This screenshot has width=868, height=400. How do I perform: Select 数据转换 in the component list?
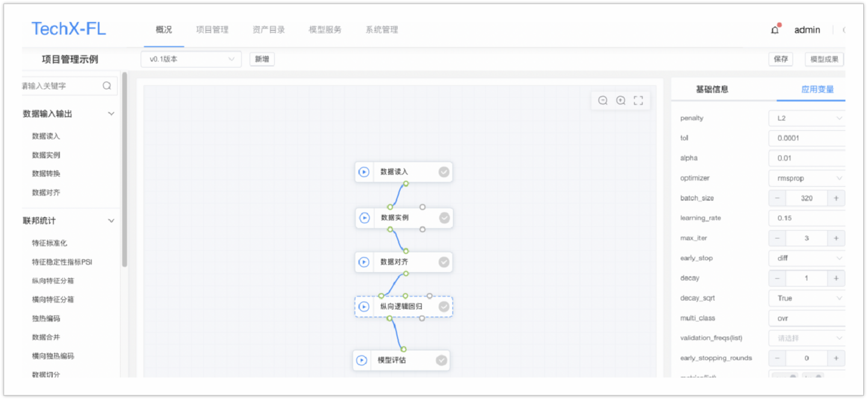46,173
